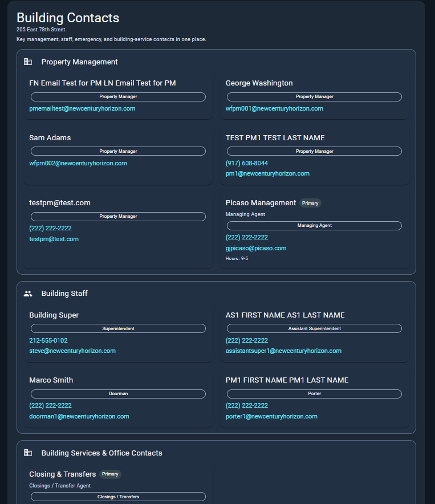This screenshot has height=504, width=435.
Task: Click the Property Manager chip under TEST PM1 TEST LAST NAME
Action: coord(314,151)
